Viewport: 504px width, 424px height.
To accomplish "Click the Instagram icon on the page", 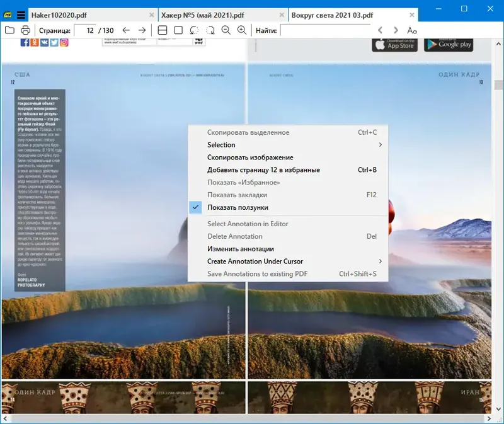I will pyautogui.click(x=64, y=42).
